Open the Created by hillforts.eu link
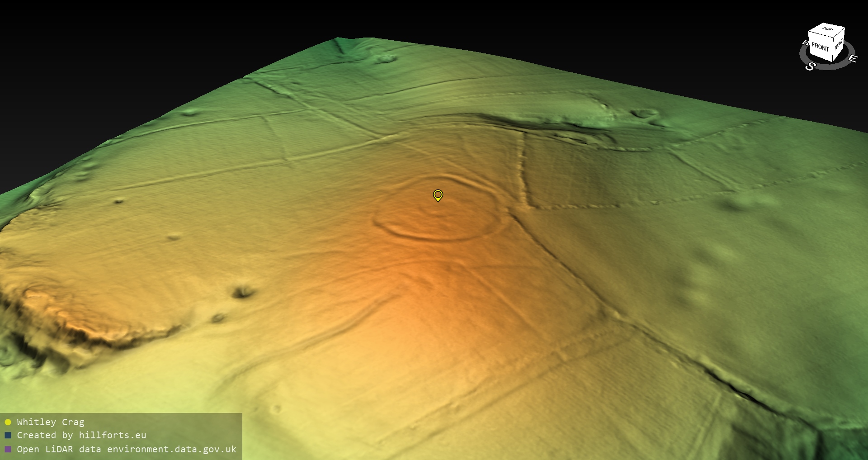Image resolution: width=868 pixels, height=460 pixels. (81, 435)
